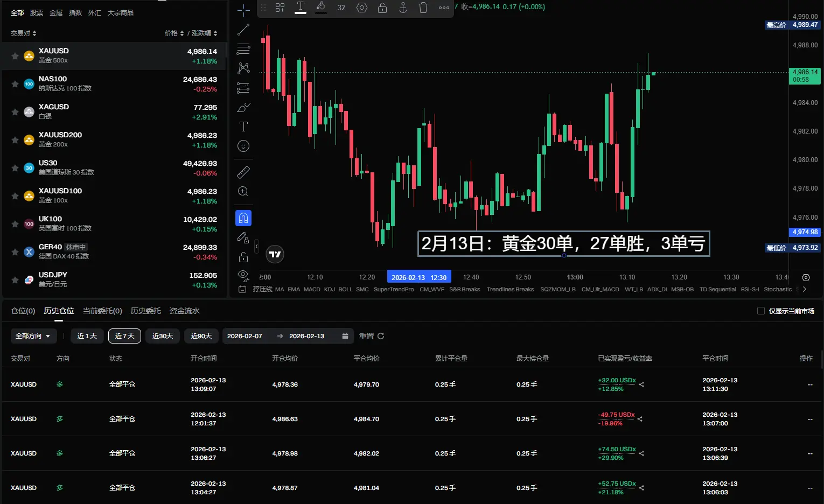Sort watchlist by 交易对 column
824x504 pixels.
tap(24, 33)
